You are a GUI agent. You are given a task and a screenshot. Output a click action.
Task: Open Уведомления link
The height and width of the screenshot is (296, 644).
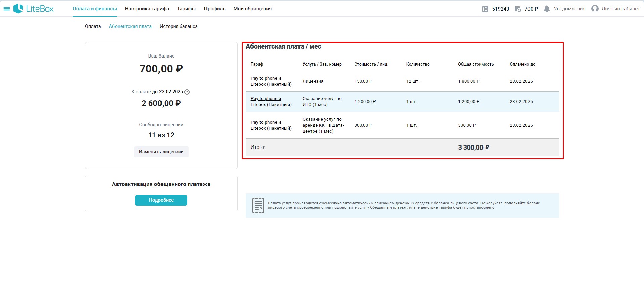pyautogui.click(x=569, y=9)
